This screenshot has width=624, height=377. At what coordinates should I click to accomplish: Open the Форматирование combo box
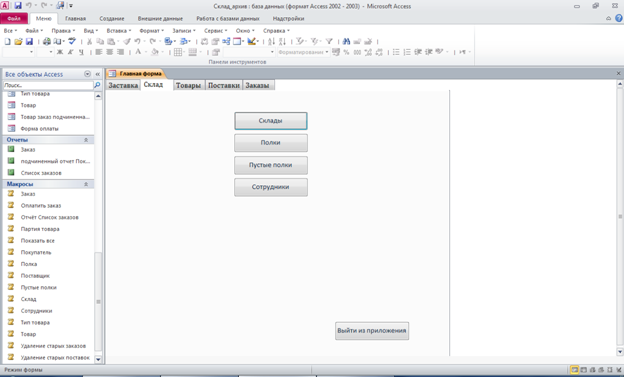(x=303, y=52)
